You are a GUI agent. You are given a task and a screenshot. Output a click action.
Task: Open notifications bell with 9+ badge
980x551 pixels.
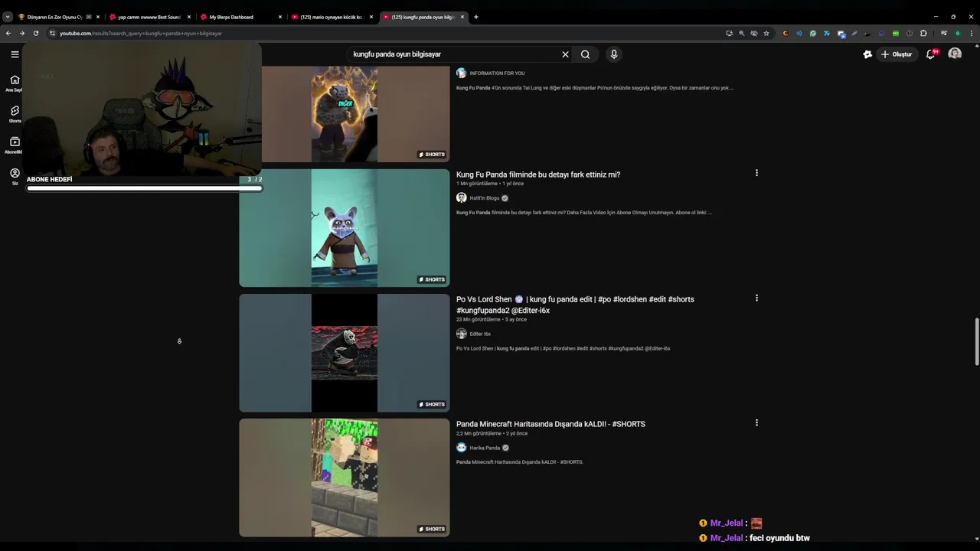pyautogui.click(x=931, y=54)
